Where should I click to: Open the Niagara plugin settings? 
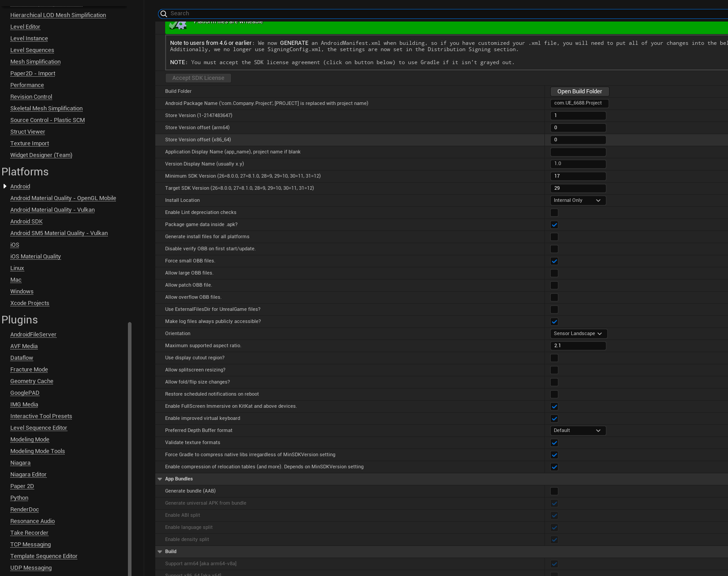coord(20,463)
